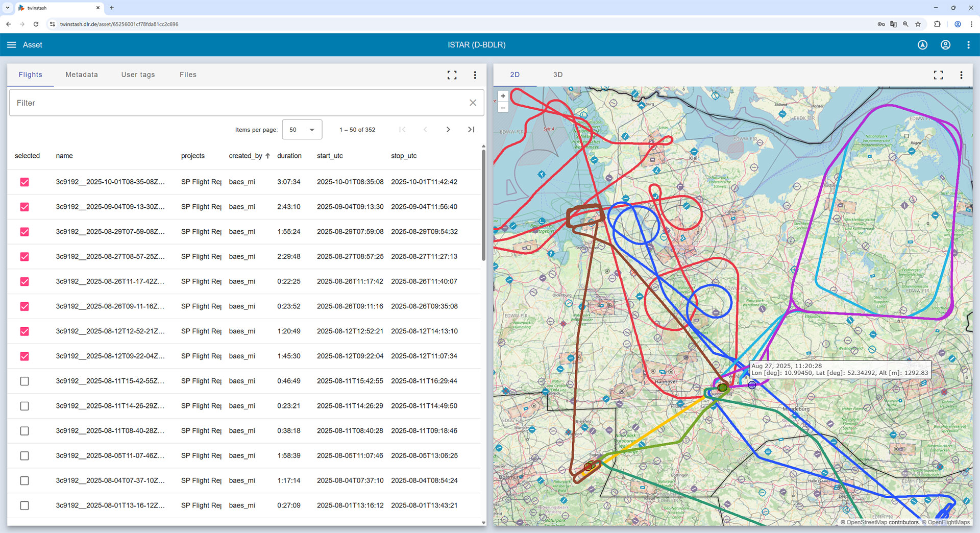Select flight name 3c9192__2025-08-11T08-40-28Z
Screen dimensions: 980x533
pyautogui.click(x=110, y=431)
